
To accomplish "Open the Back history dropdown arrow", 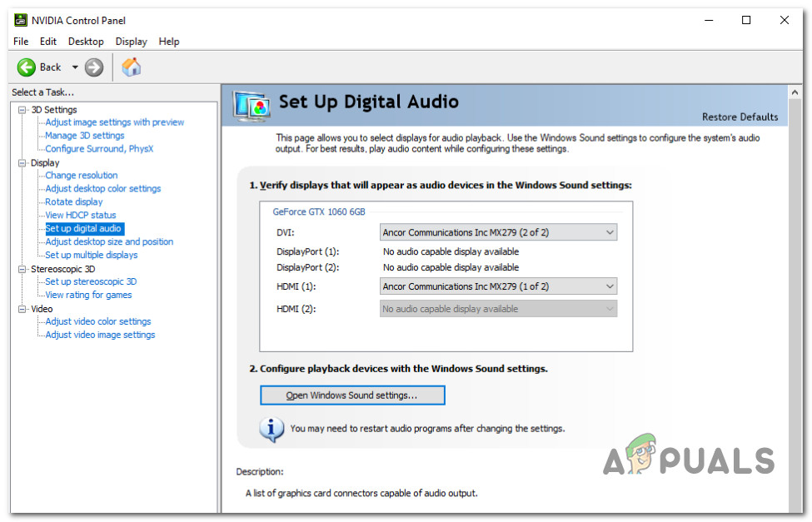I will [x=75, y=67].
